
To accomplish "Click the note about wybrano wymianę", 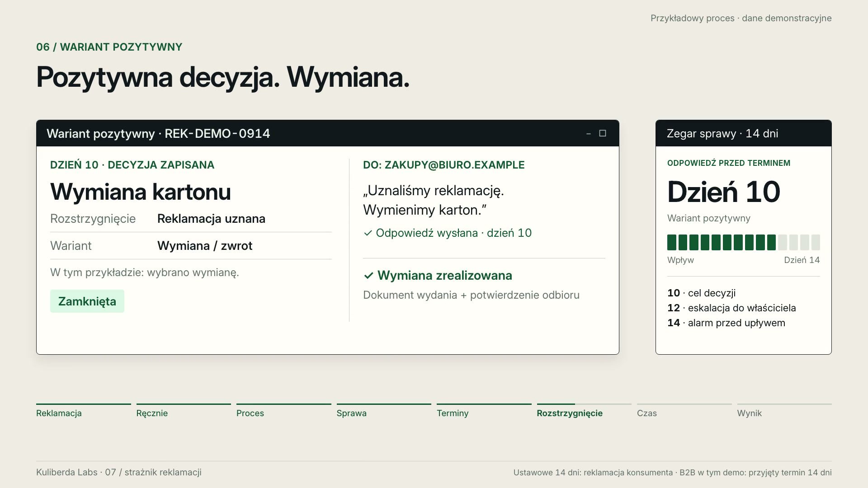I will [145, 272].
